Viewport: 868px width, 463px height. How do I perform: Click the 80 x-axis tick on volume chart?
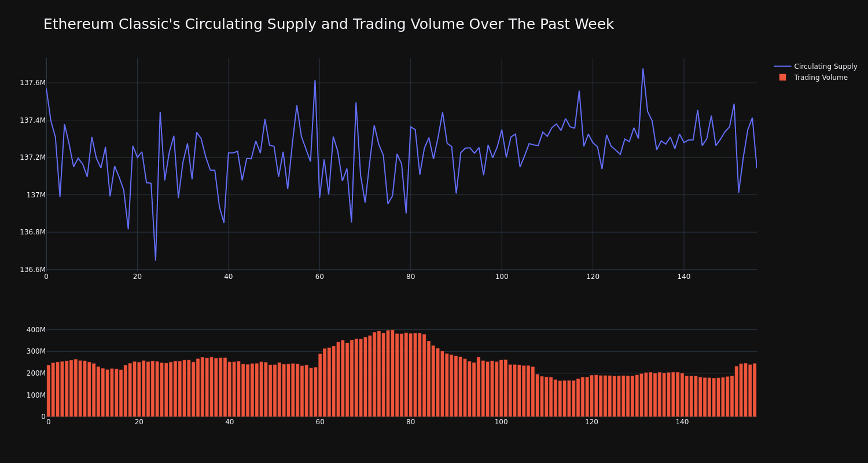[410, 422]
